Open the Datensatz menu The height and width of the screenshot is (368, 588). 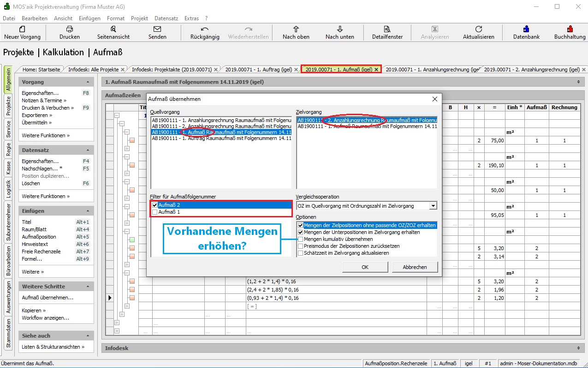166,18
